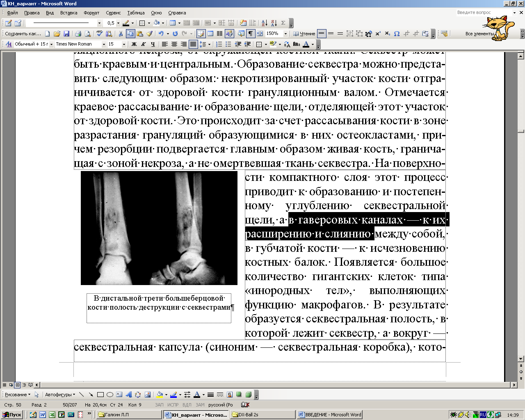The width and height of the screenshot is (525, 420).
Task: Create a new blank document
Action: pyautogui.click(x=48, y=34)
